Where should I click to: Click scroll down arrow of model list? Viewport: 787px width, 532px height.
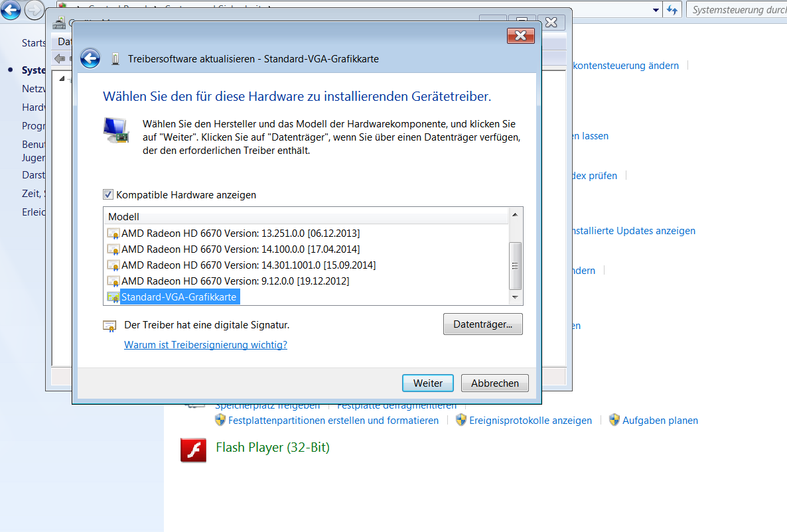[x=515, y=298]
